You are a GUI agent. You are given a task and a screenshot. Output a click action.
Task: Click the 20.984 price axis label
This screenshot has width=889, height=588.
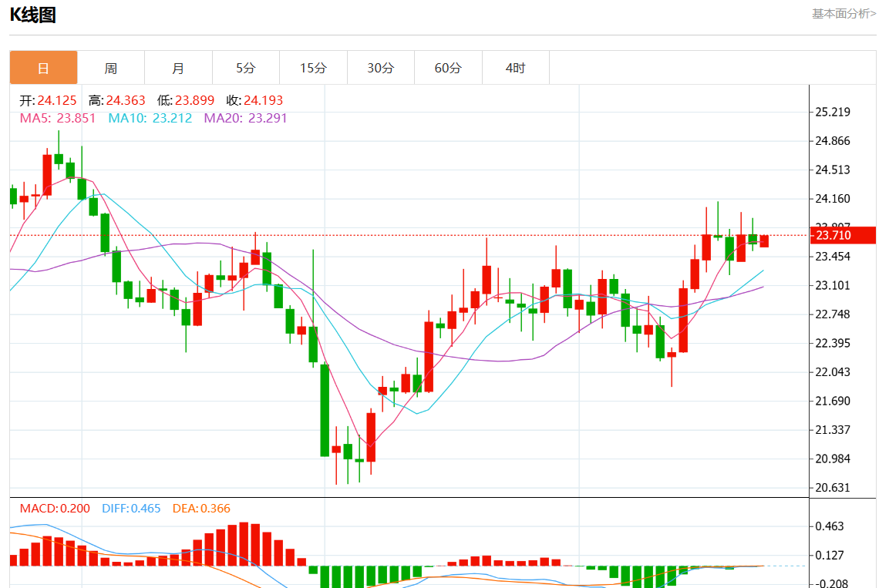[832, 459]
